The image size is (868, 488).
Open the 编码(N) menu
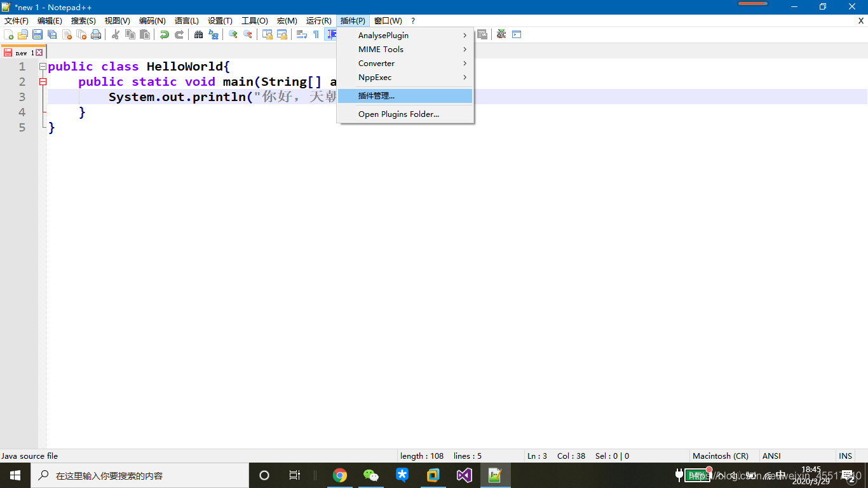(153, 21)
